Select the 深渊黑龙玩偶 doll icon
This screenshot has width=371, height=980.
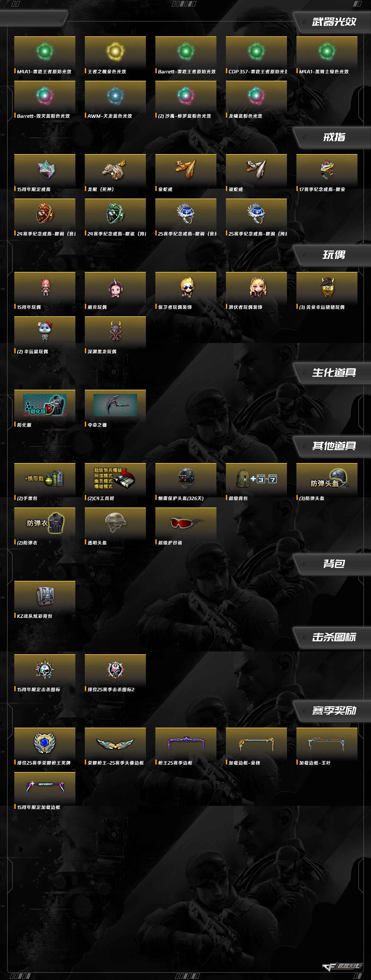[x=115, y=332]
